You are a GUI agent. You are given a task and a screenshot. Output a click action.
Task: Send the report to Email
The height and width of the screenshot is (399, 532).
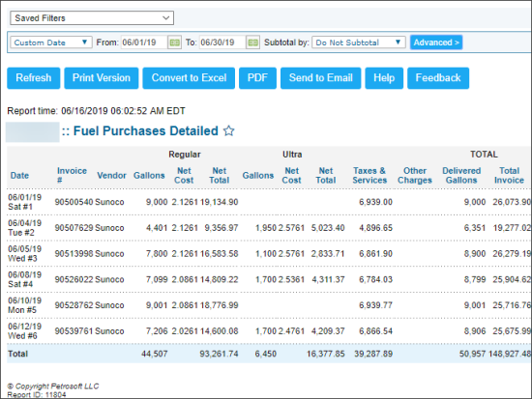tap(320, 78)
